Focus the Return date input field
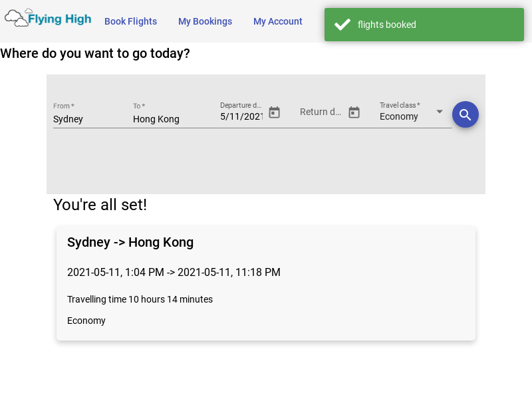The height and width of the screenshot is (399, 532). pyautogui.click(x=321, y=112)
